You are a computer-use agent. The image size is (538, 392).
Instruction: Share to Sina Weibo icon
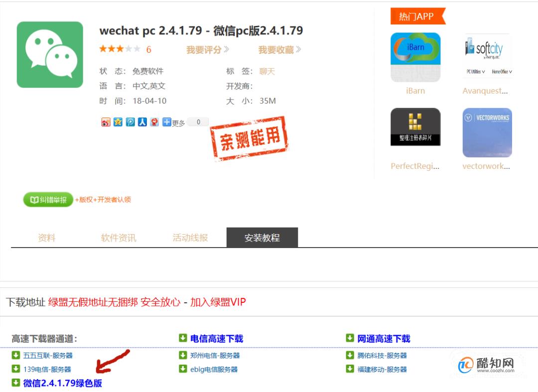pos(106,122)
